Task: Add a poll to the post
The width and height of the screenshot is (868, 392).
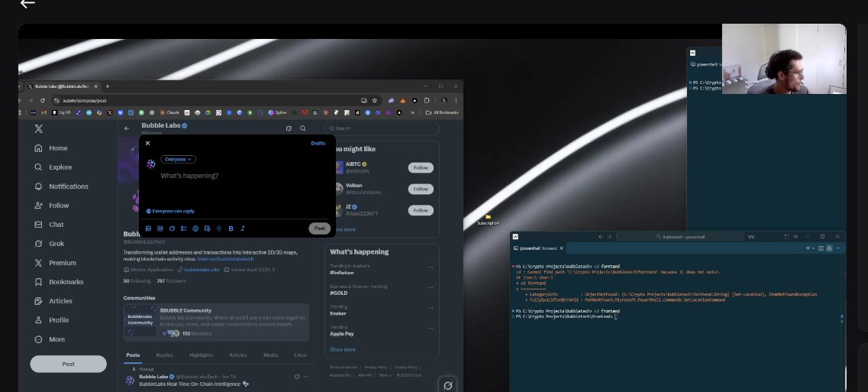Action: pyautogui.click(x=184, y=228)
